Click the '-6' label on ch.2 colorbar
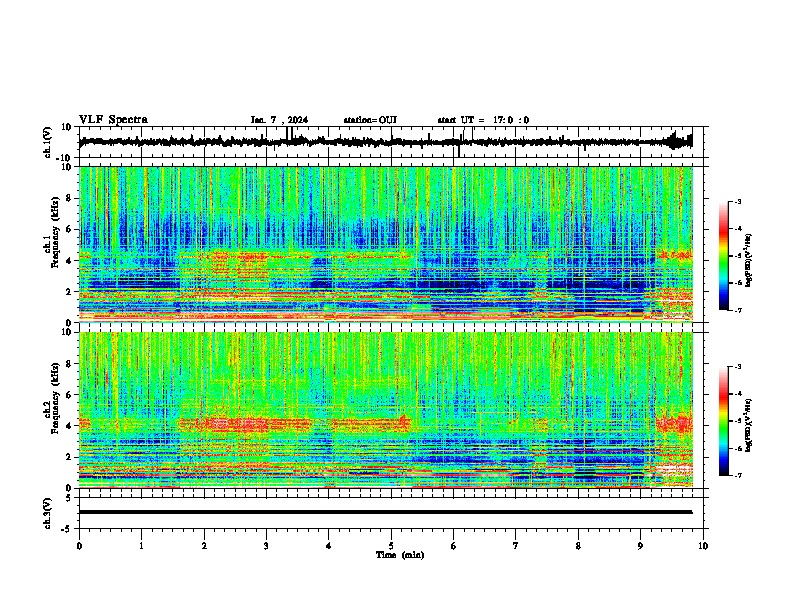The width and height of the screenshot is (792, 612). click(x=737, y=448)
